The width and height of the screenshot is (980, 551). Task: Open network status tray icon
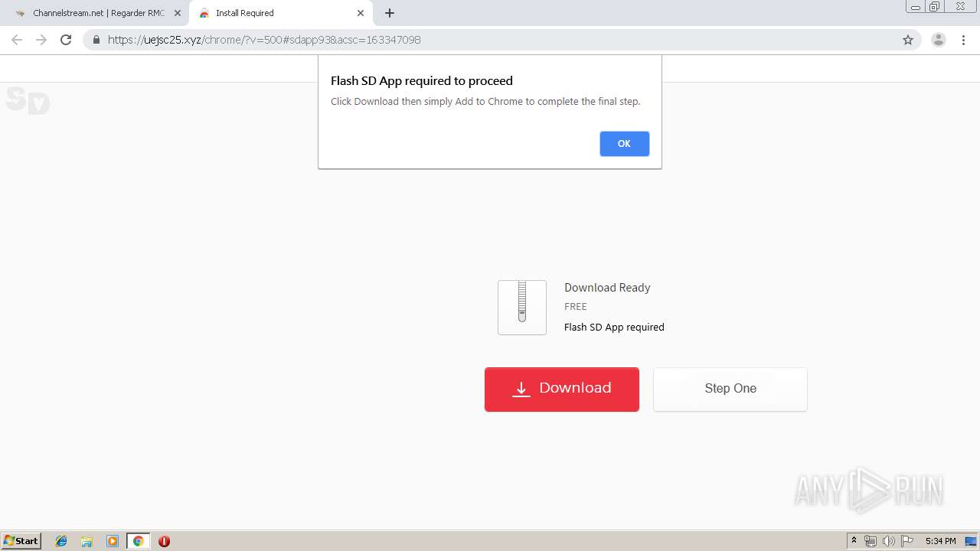click(x=871, y=541)
